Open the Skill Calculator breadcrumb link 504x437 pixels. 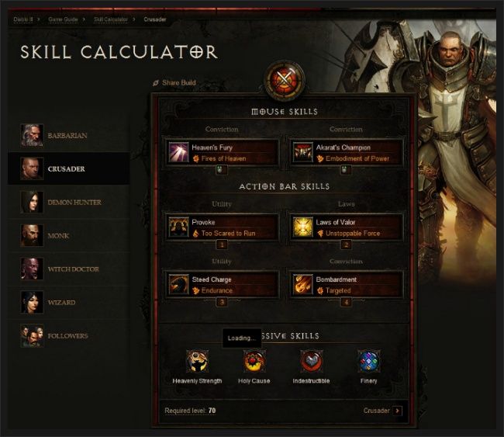tap(111, 19)
